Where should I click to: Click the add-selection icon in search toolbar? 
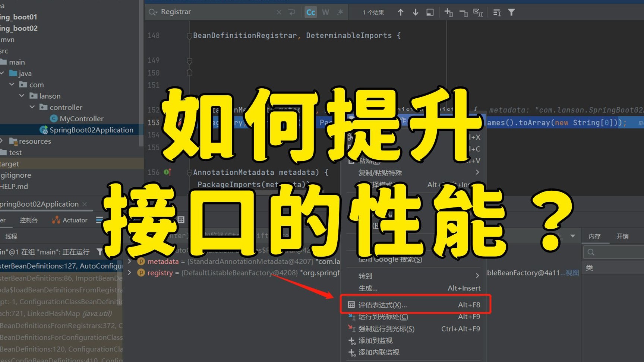click(449, 12)
